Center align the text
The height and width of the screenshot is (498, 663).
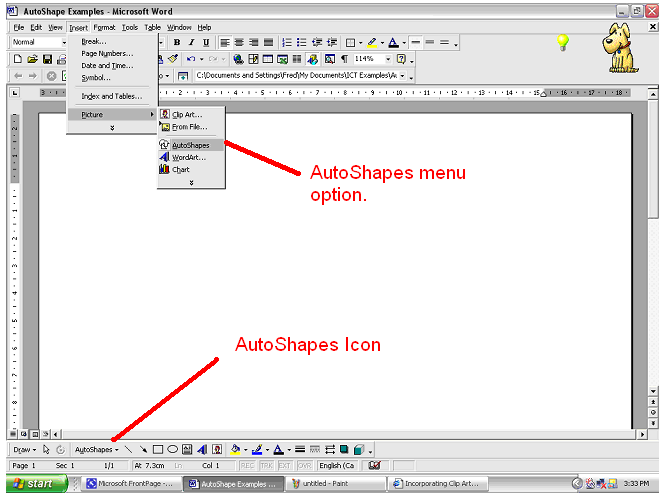(239, 42)
